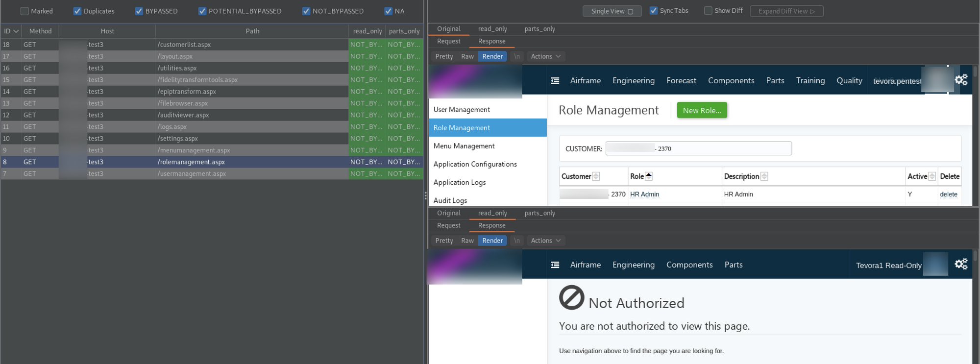Click the Role column sort arrow icon

649,176
